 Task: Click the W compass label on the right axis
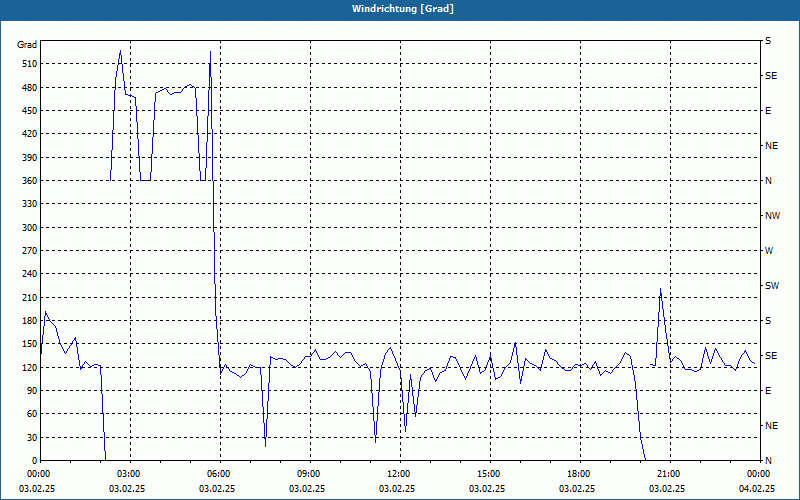[x=769, y=251]
